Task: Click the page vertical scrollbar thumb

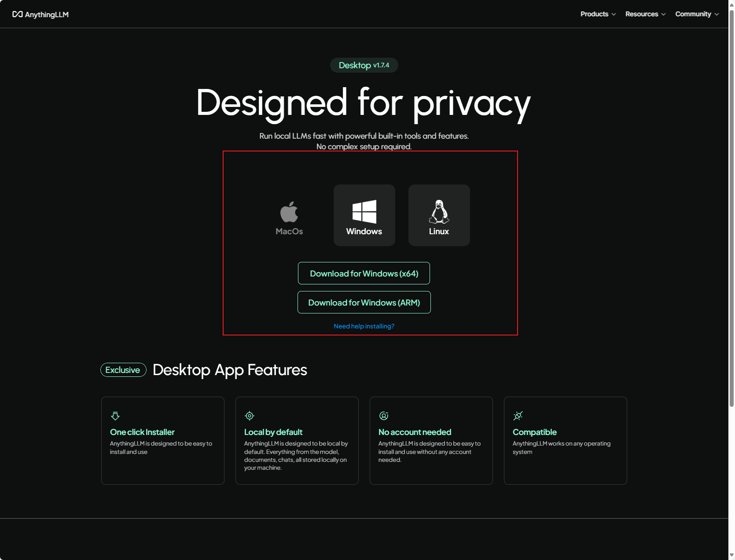Action: (731, 208)
